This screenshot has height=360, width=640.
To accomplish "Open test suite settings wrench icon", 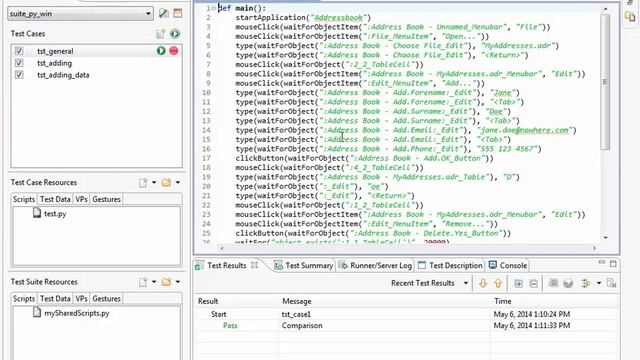I will tap(164, 13).
